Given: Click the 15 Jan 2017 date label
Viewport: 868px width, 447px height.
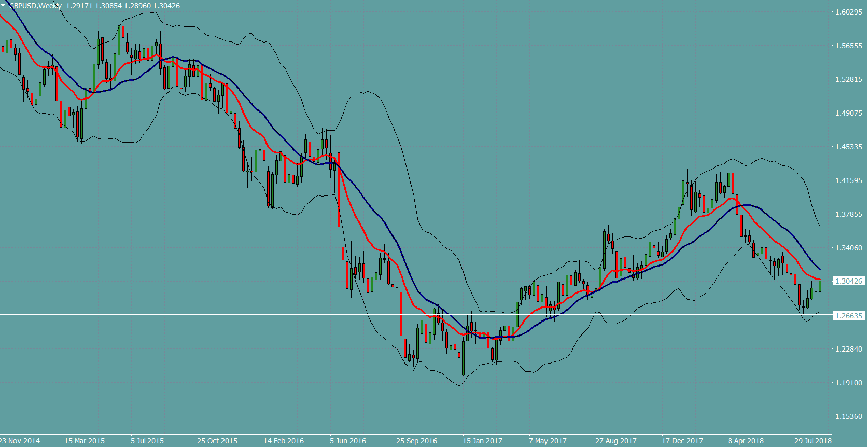Looking at the screenshot, I should pos(482,441).
